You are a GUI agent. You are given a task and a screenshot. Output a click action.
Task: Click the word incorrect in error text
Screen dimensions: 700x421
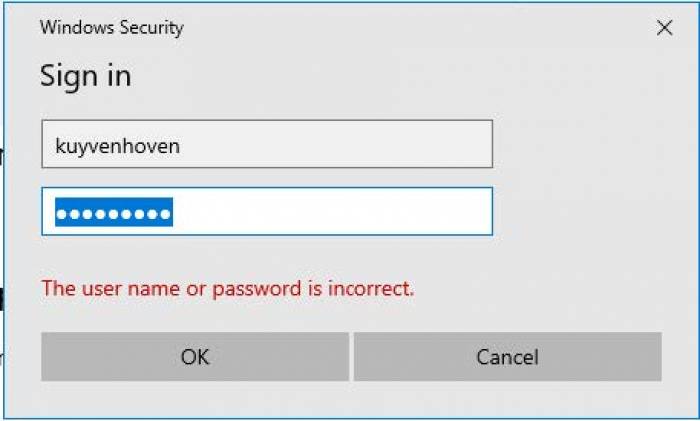tap(371, 288)
